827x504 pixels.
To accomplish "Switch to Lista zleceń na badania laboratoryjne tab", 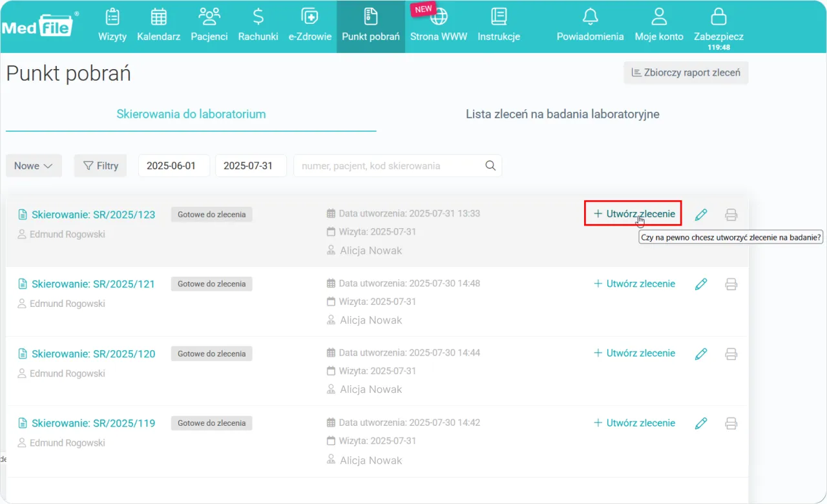I will pyautogui.click(x=562, y=114).
